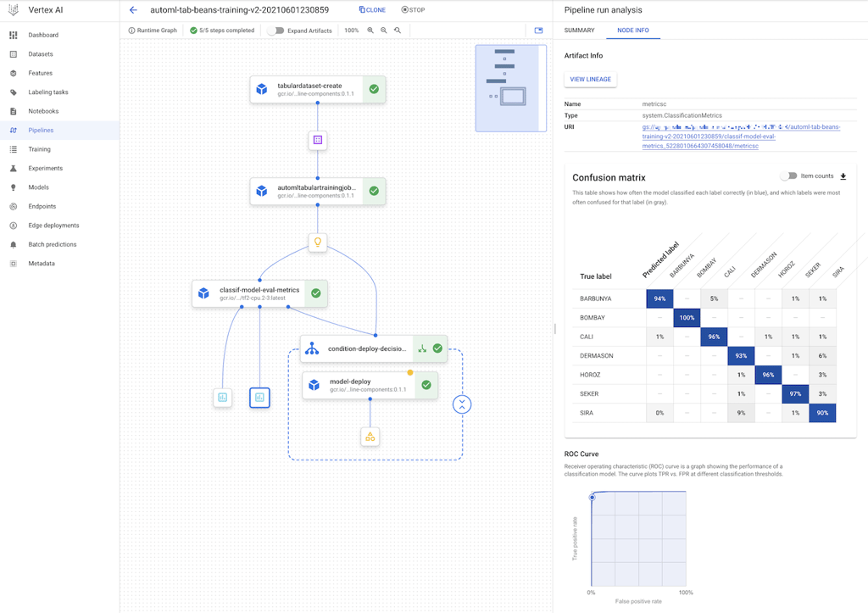Open Models in the left sidebar

click(x=39, y=187)
